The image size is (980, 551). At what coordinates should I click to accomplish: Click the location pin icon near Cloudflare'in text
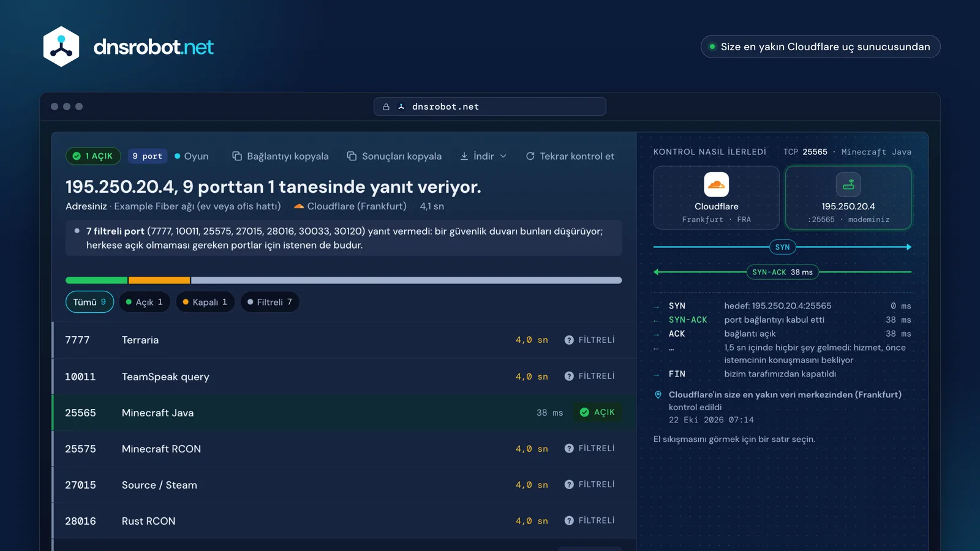pyautogui.click(x=658, y=395)
